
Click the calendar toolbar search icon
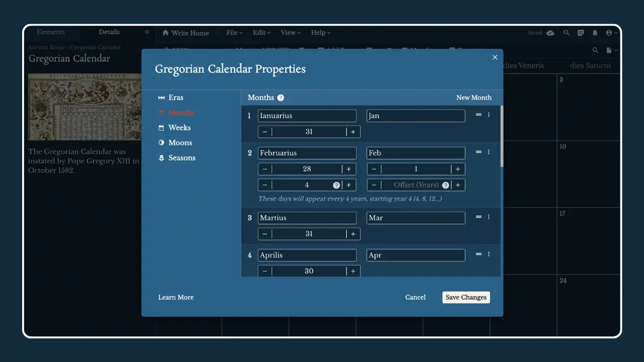[596, 50]
